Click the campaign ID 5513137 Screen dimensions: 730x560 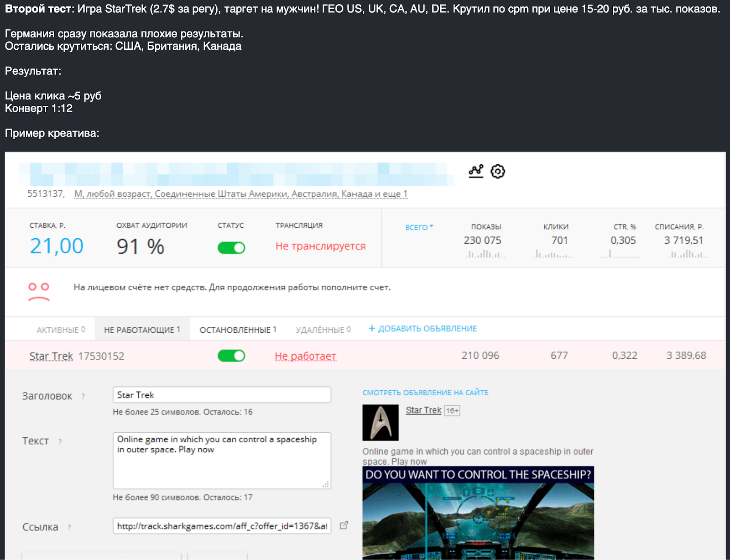[45, 194]
